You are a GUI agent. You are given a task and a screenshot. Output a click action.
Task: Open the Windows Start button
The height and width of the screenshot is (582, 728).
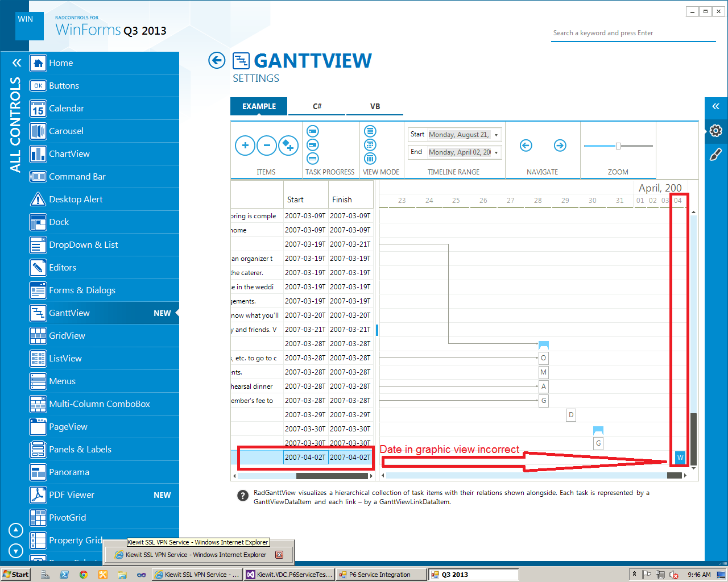(x=15, y=575)
